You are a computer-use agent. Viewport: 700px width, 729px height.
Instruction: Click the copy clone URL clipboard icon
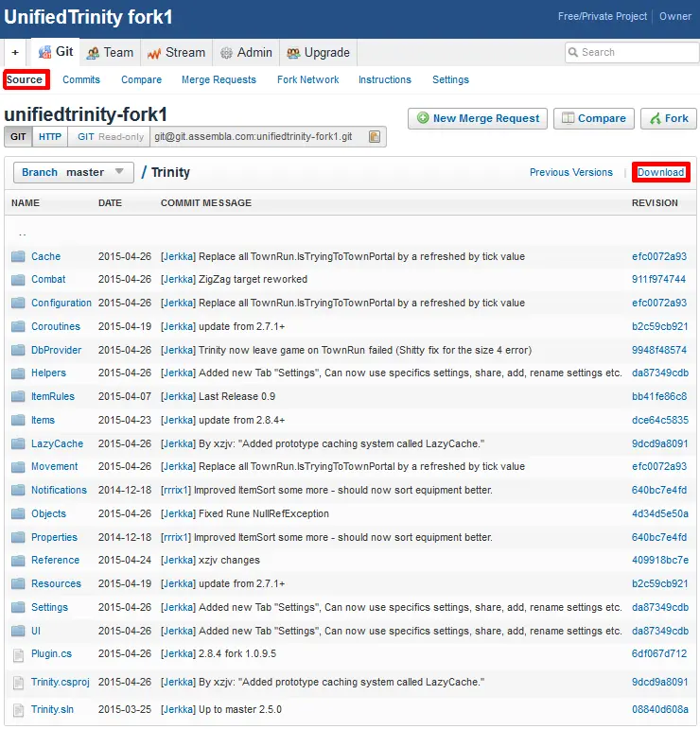[x=374, y=137]
